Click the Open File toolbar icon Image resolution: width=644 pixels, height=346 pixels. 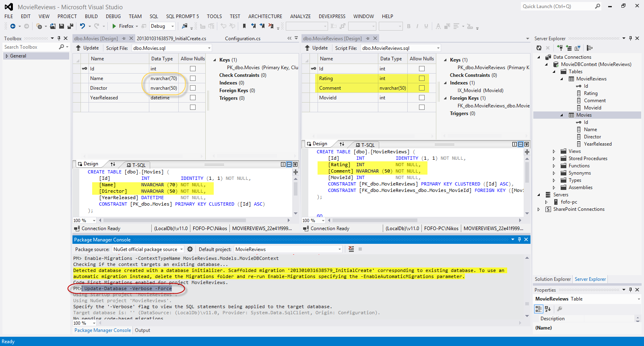[x=53, y=26]
